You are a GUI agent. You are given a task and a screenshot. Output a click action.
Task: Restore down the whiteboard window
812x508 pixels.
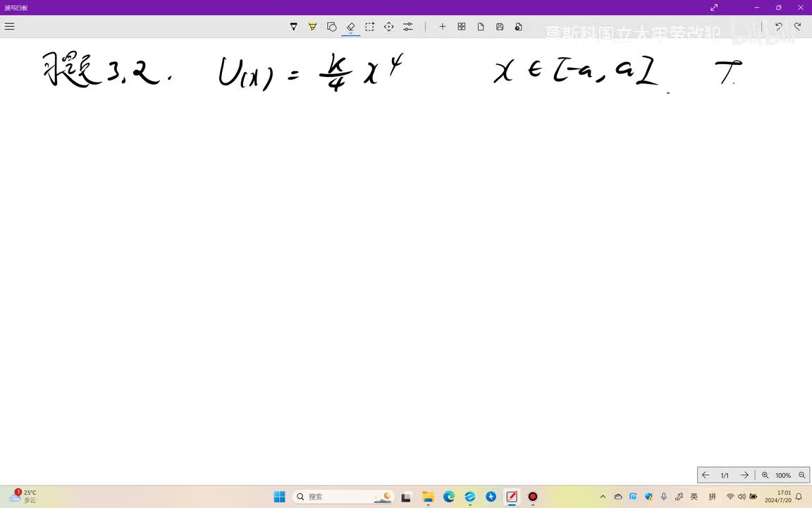coord(778,7)
